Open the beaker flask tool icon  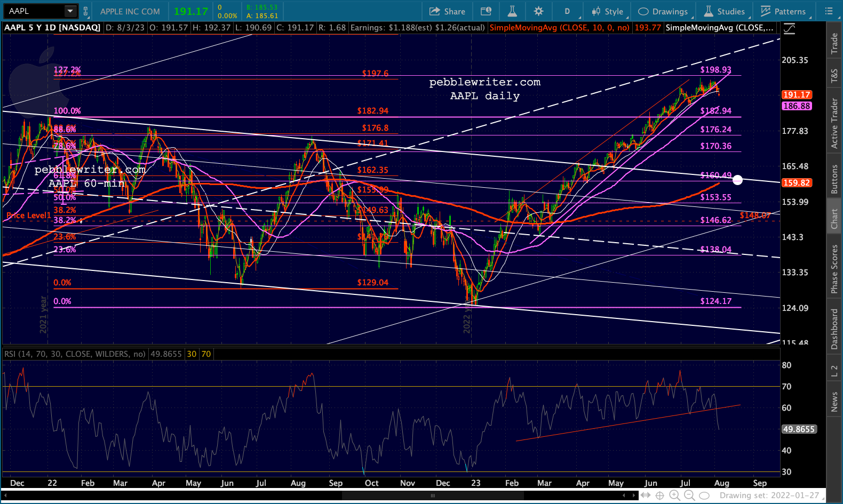(512, 11)
